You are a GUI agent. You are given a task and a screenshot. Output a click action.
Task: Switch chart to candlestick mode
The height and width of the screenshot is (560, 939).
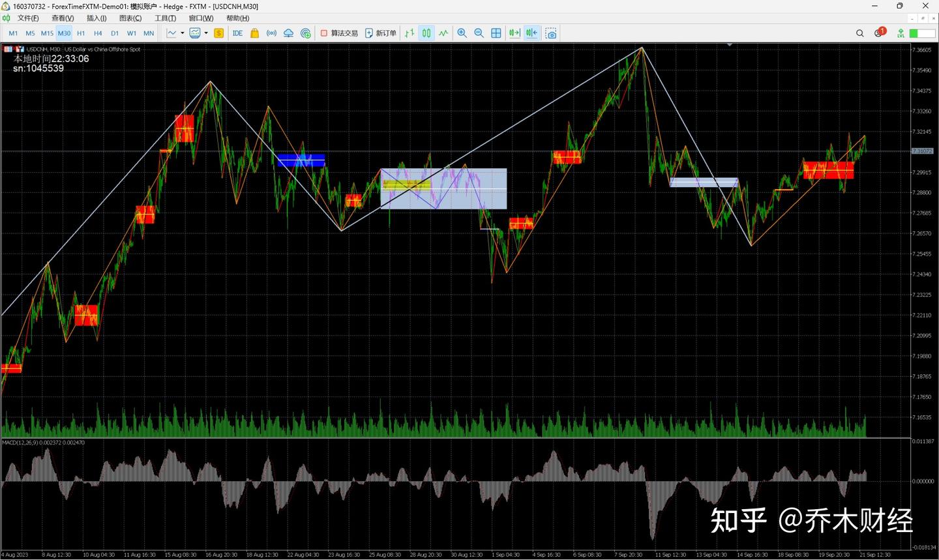pyautogui.click(x=426, y=33)
